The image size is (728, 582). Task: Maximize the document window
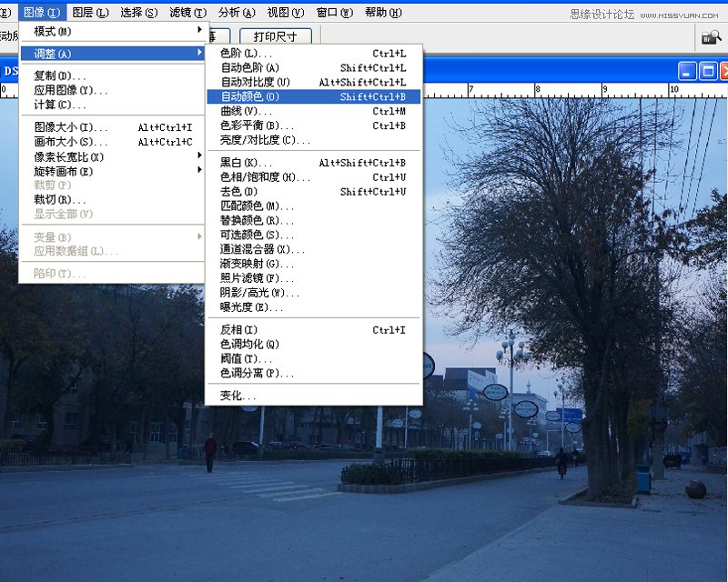pos(709,72)
